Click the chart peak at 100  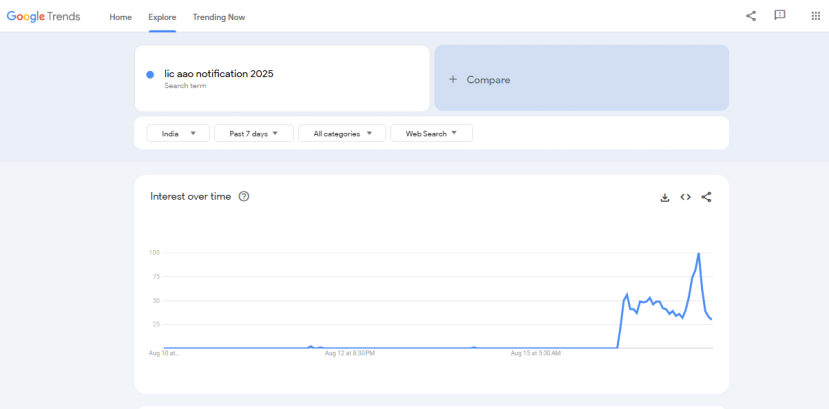698,254
